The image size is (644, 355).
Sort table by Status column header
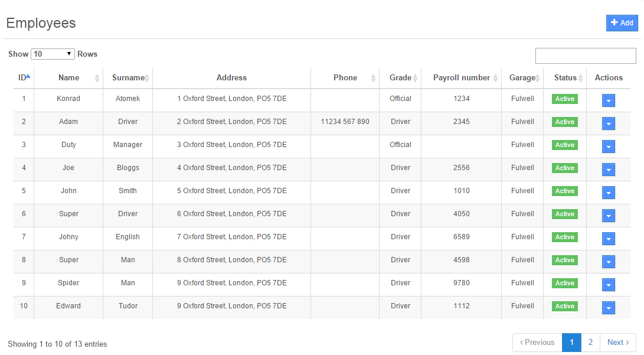click(565, 77)
